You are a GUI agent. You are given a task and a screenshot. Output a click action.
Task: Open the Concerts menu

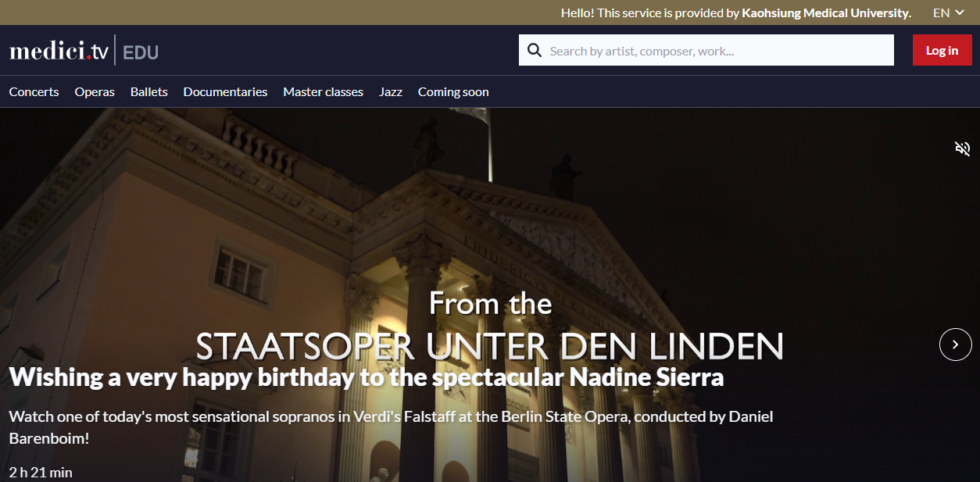34,91
